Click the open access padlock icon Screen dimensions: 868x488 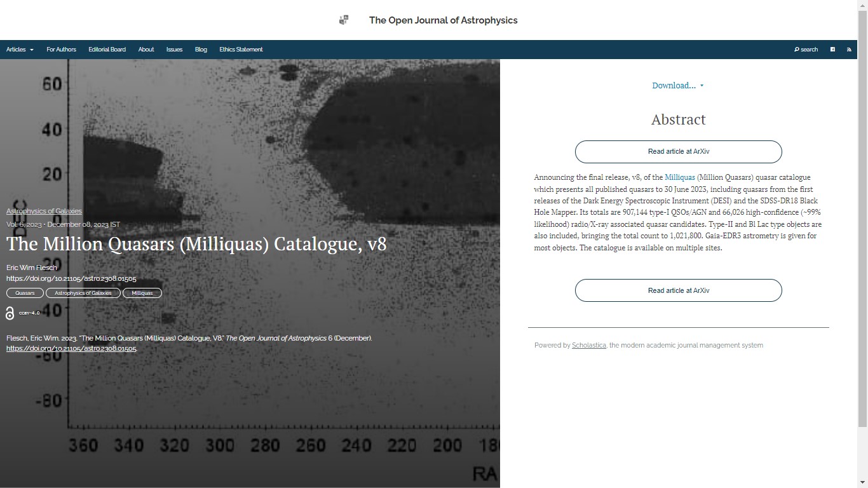[x=10, y=313]
